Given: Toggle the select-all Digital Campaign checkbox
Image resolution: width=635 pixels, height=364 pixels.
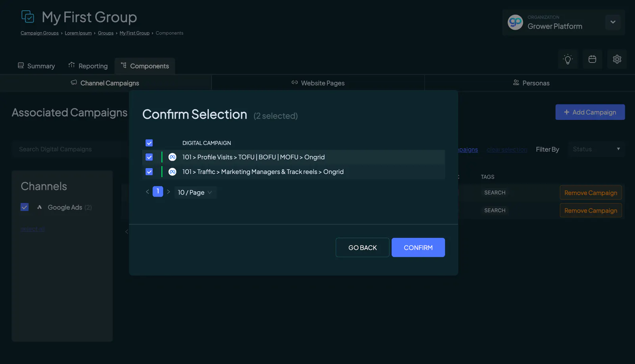Looking at the screenshot, I should pyautogui.click(x=149, y=143).
